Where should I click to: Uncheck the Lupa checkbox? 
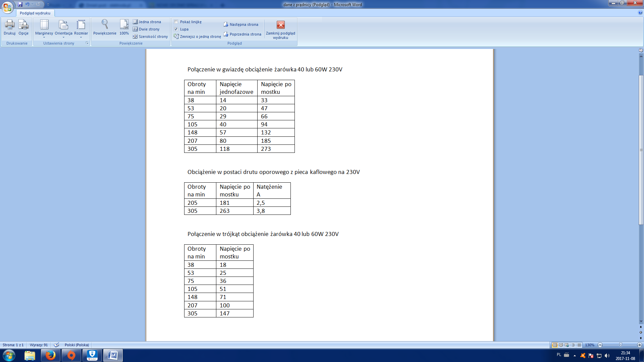click(176, 29)
